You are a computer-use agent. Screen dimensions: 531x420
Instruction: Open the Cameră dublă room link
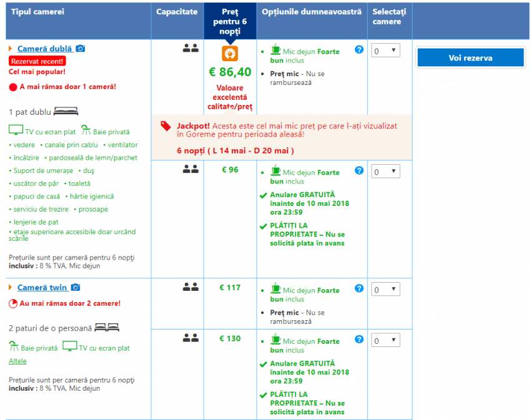[x=45, y=49]
